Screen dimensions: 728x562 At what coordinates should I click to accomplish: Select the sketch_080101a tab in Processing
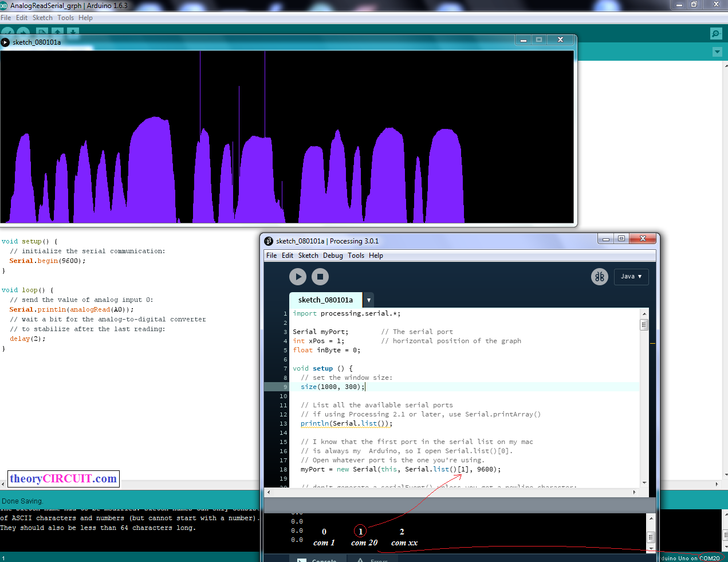click(325, 300)
